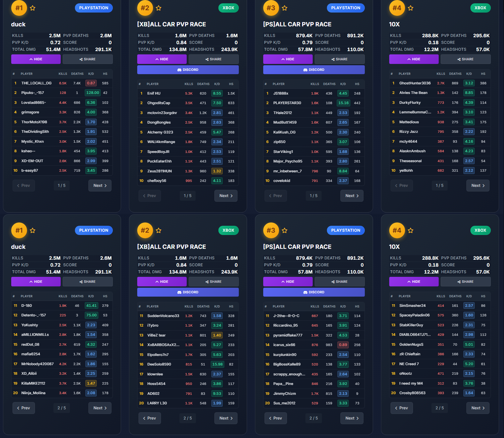This screenshot has width=504, height=438.
Task: Star the [XB]ALL CAR PVP RACE card showing Enif HU
Action: tap(159, 8)
